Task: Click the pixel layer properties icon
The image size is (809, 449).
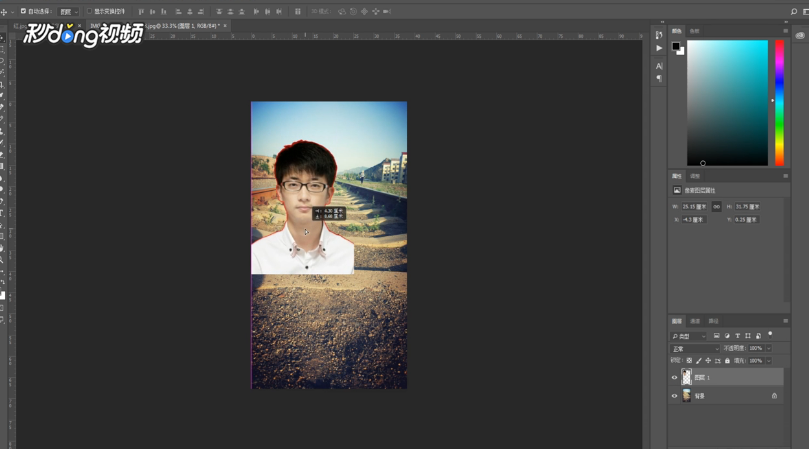Action: pos(677,190)
